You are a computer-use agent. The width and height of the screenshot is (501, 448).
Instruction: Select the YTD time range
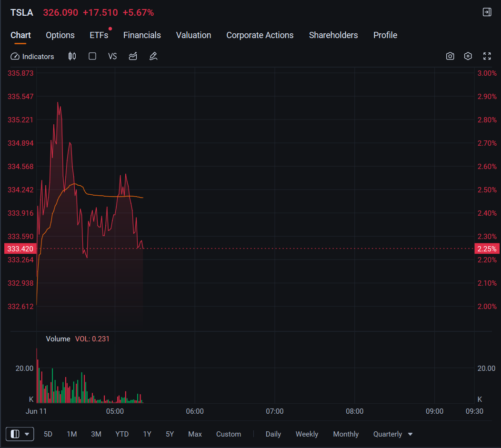122,434
